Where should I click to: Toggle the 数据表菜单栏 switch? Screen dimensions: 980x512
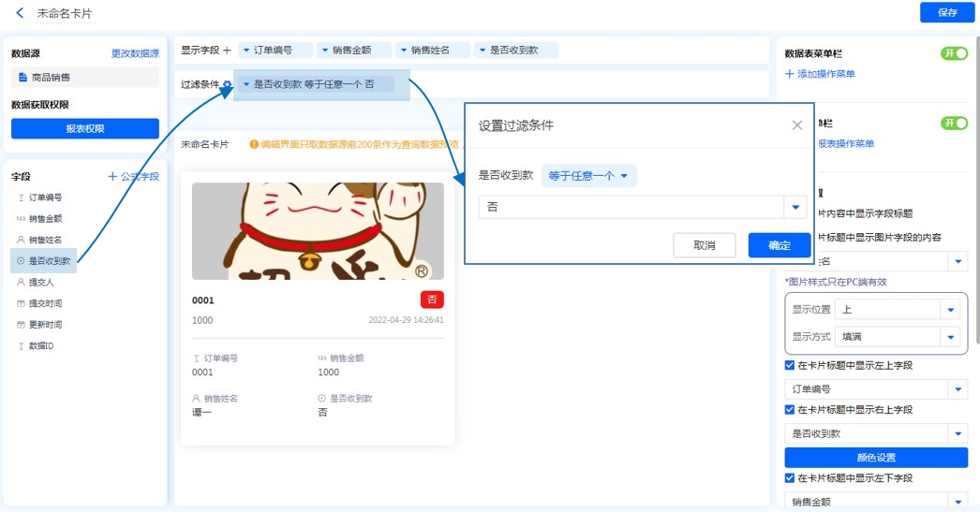tap(954, 53)
